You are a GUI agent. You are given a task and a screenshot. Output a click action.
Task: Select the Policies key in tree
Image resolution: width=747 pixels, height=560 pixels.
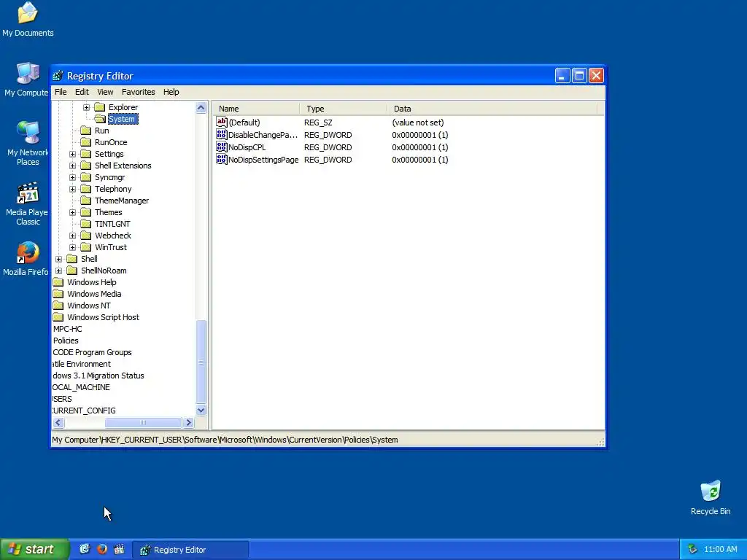point(66,341)
